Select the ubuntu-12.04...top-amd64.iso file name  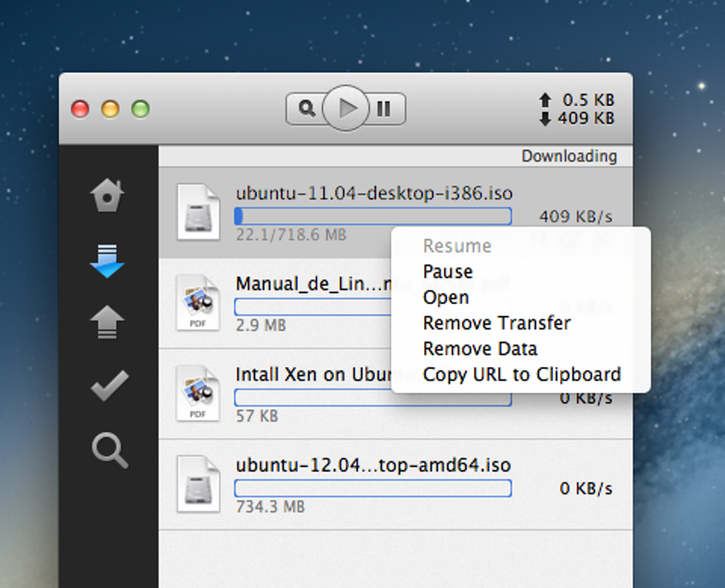373,465
